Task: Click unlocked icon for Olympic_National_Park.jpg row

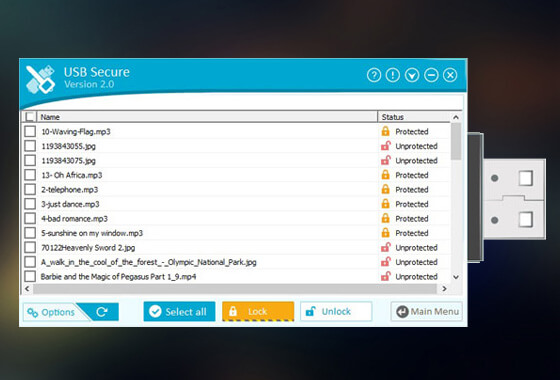Action: point(385,262)
